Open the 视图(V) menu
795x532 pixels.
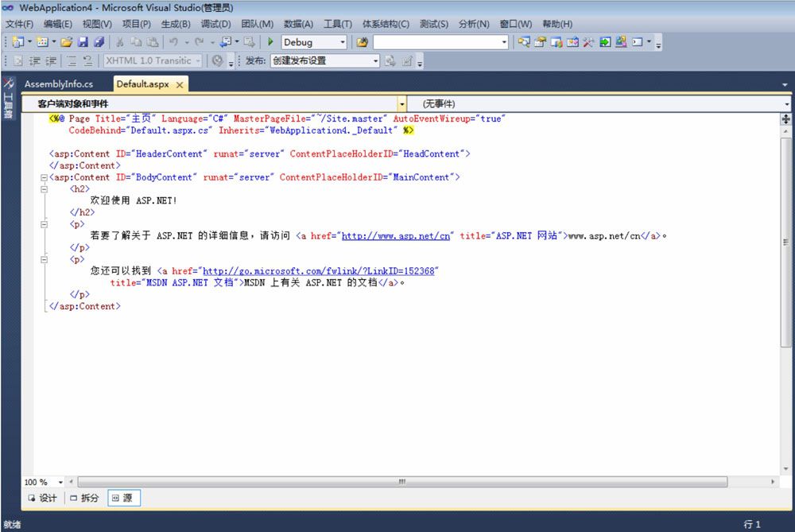pyautogui.click(x=97, y=24)
